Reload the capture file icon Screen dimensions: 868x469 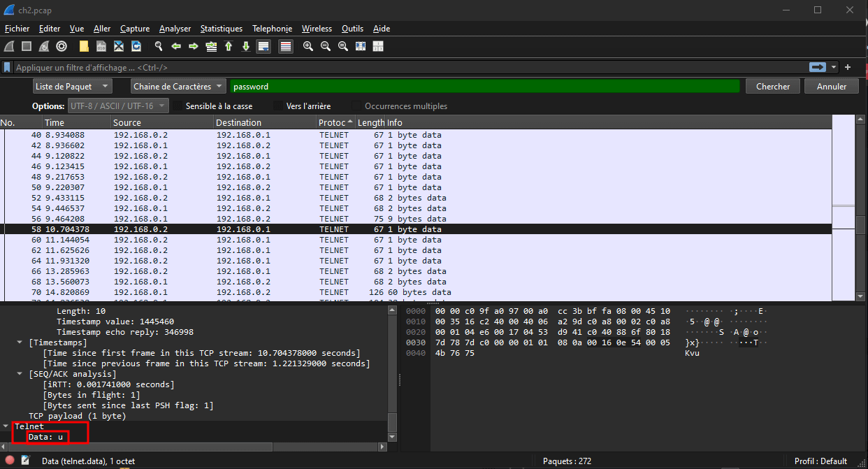coord(136,47)
